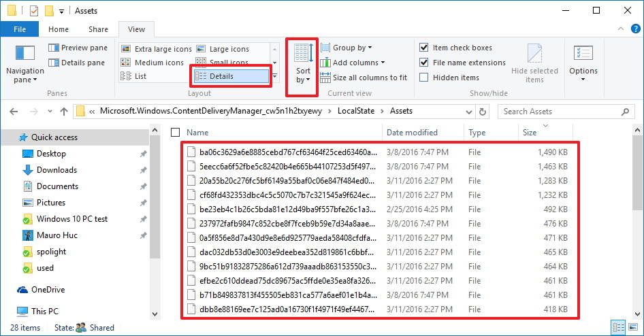
Task: Toggle the Preview pane
Action: tap(78, 48)
